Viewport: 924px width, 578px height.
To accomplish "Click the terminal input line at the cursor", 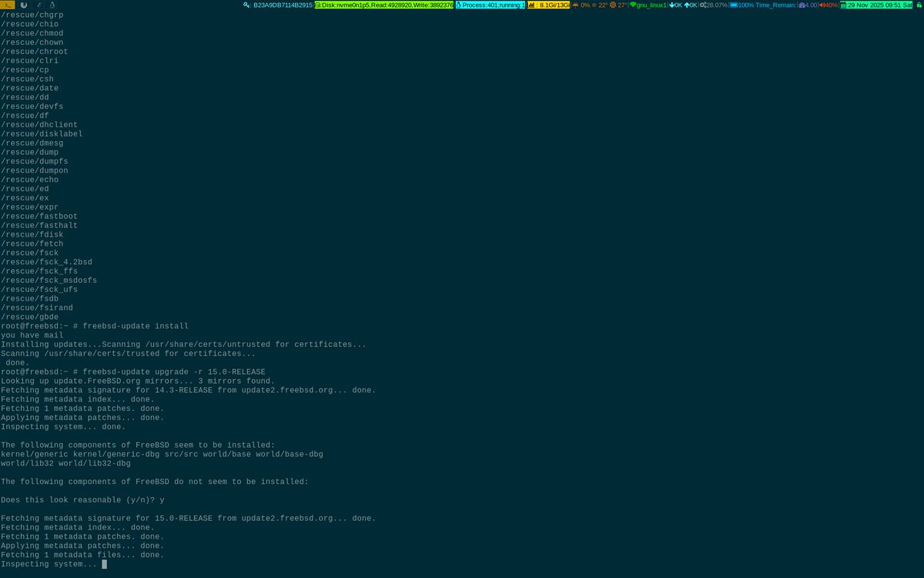I will (104, 563).
